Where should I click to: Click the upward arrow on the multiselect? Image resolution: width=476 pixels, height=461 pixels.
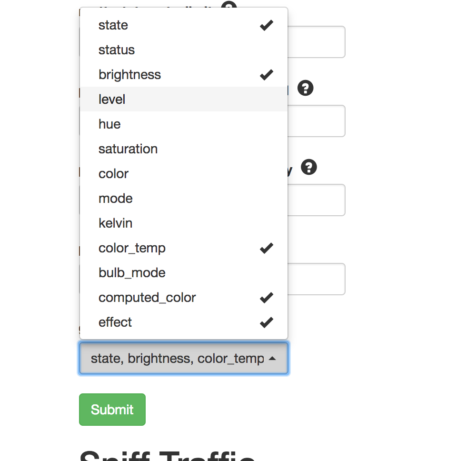pyautogui.click(x=274, y=358)
